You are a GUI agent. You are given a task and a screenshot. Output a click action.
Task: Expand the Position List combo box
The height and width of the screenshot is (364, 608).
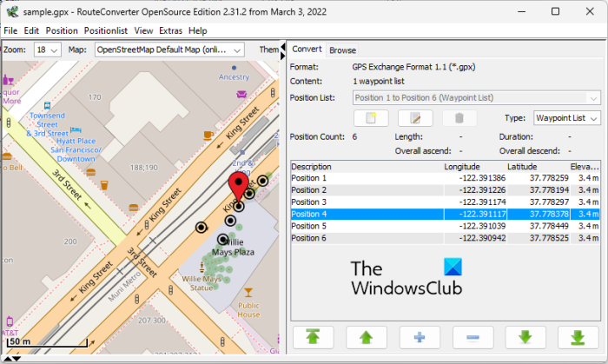click(x=475, y=97)
